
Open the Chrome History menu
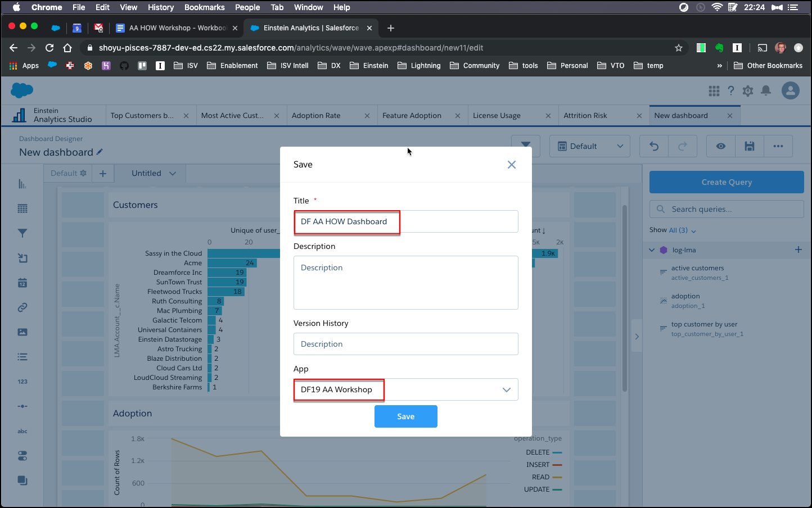pyautogui.click(x=161, y=7)
